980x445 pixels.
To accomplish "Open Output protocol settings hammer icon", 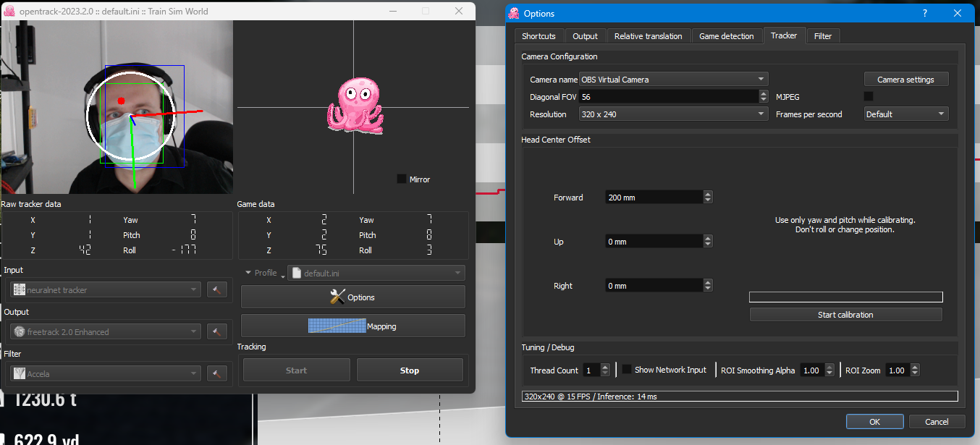I will tap(217, 331).
